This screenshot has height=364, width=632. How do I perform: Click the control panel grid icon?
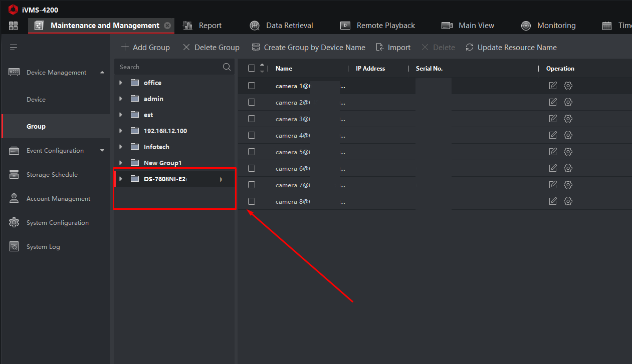coord(13,26)
